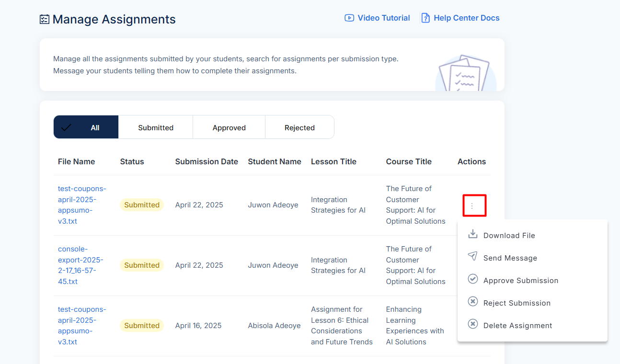Click the Lesson Title column header
The height and width of the screenshot is (364, 620).
[333, 161]
